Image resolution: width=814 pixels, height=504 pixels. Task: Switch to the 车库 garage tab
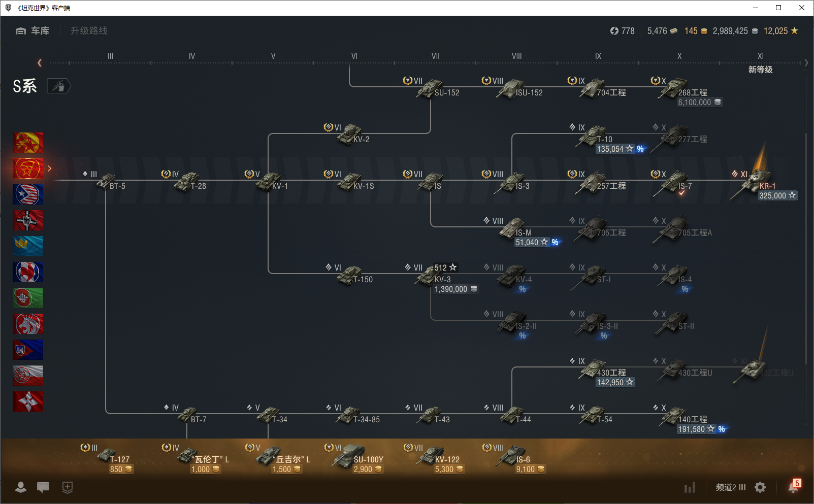(x=33, y=31)
